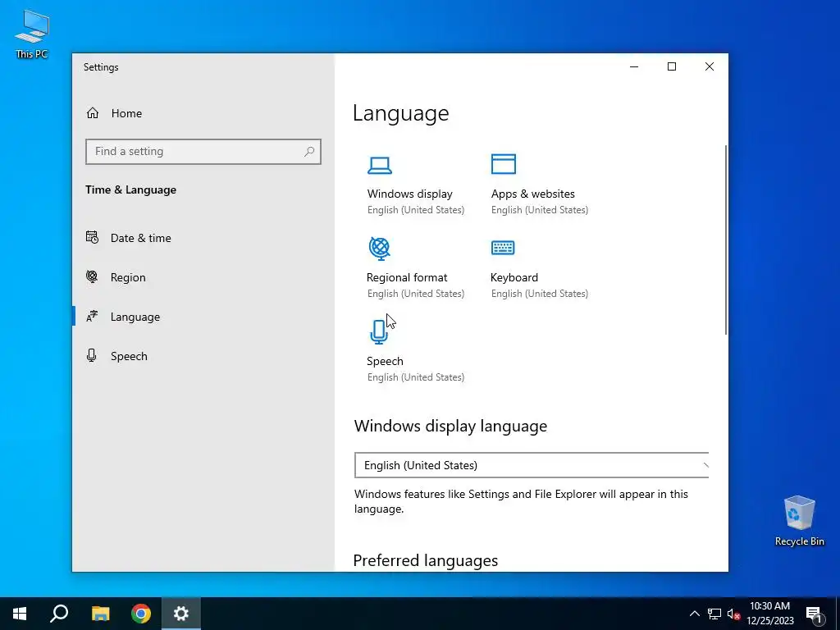The width and height of the screenshot is (840, 630).
Task: Click the Speech tile label
Action: 385,361
